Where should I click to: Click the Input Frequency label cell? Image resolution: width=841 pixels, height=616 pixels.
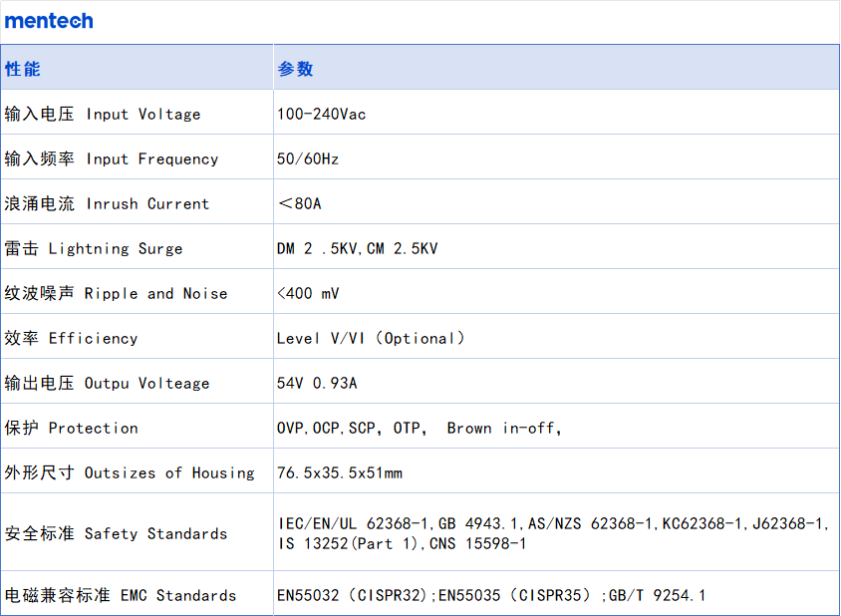point(111,159)
